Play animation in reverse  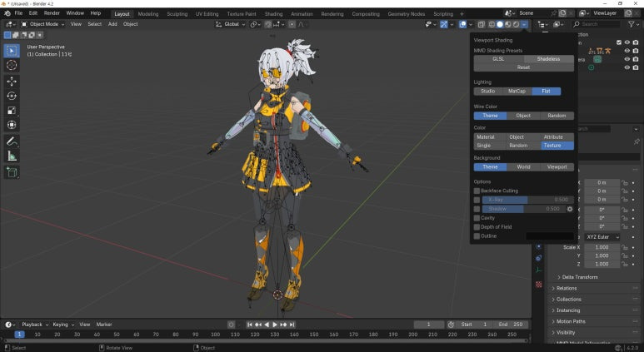[267, 325]
